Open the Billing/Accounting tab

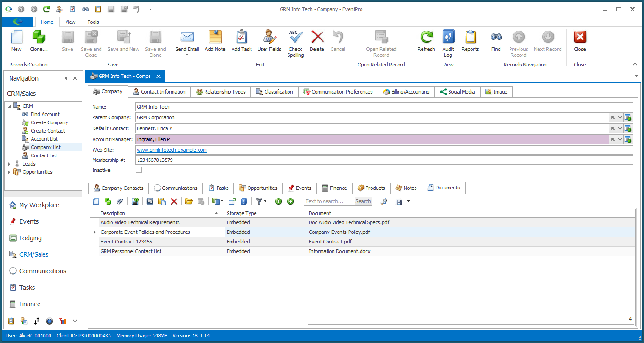(x=406, y=92)
